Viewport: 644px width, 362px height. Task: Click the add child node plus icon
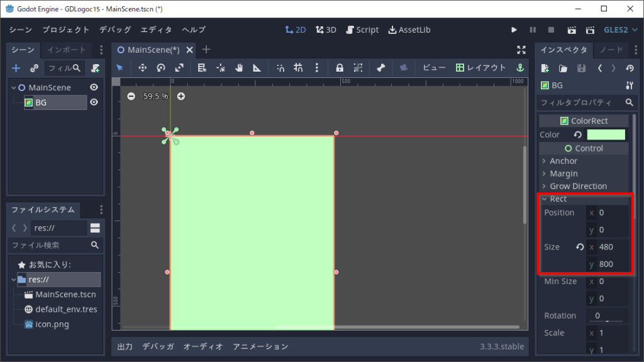(x=16, y=68)
